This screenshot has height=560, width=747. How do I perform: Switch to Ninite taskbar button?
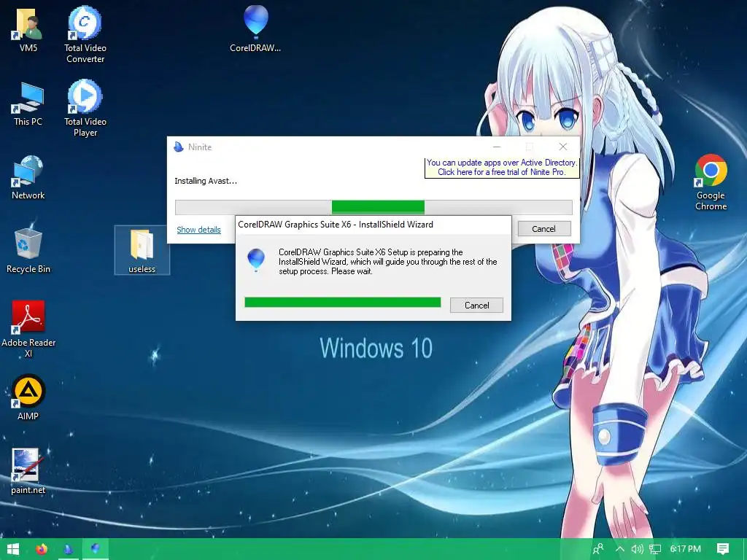(68, 549)
